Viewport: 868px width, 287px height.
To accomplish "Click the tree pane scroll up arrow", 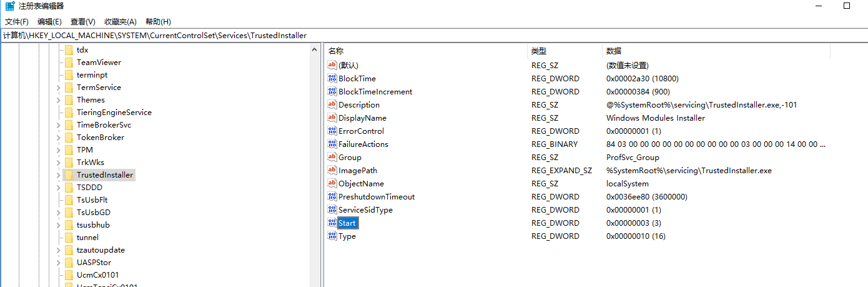I will point(315,50).
